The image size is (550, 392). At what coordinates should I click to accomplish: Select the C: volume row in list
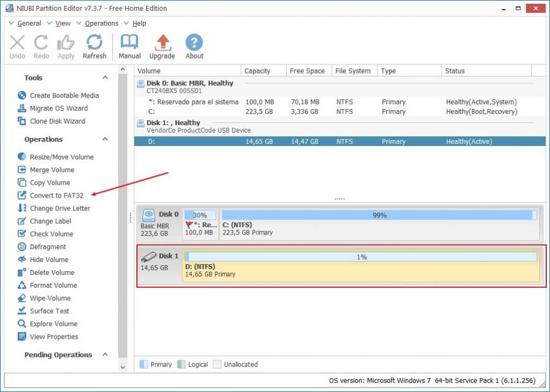340,112
